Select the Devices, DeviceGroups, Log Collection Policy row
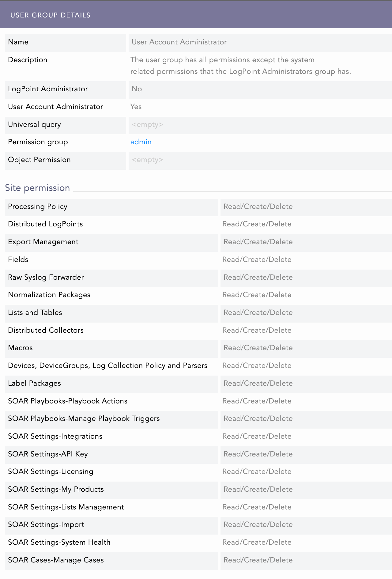Viewport: 392px width, 579px height. (107, 365)
